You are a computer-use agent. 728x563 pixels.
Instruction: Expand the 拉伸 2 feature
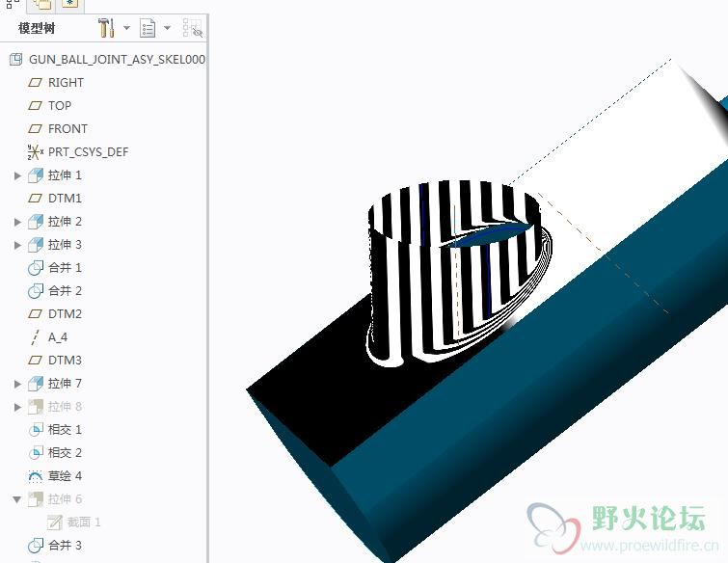[x=17, y=223]
